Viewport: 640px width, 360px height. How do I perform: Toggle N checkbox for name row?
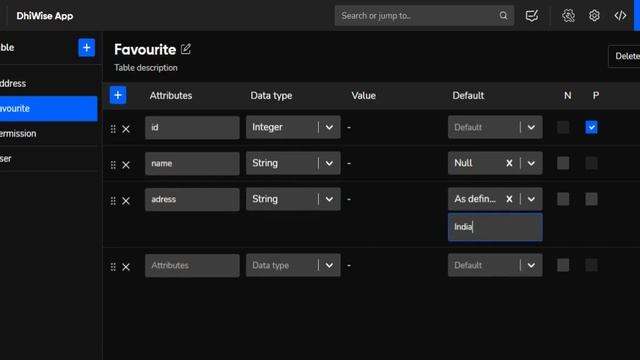point(563,163)
